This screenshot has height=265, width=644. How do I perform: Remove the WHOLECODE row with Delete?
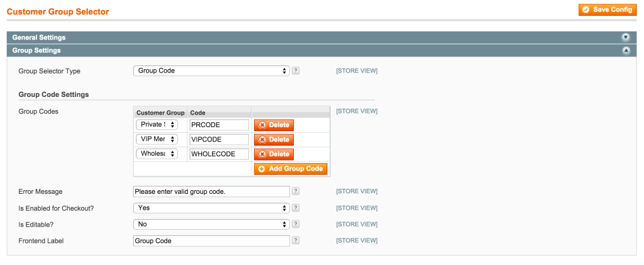[x=274, y=154]
